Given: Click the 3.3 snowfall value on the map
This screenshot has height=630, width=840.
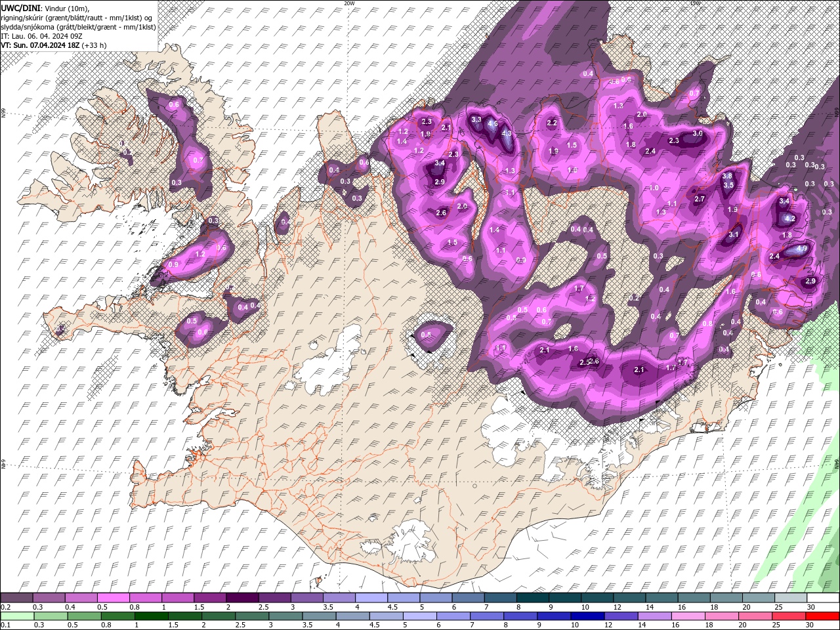Looking at the screenshot, I should point(476,120).
